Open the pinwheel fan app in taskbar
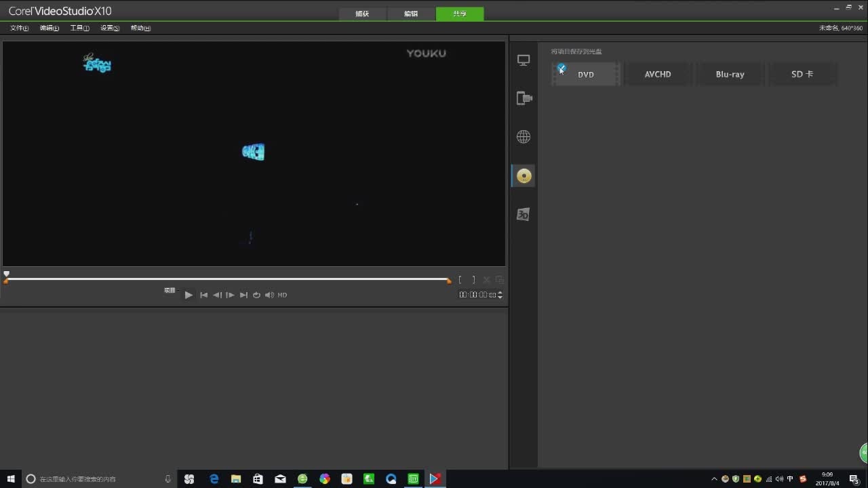This screenshot has height=488, width=868. [189, 479]
